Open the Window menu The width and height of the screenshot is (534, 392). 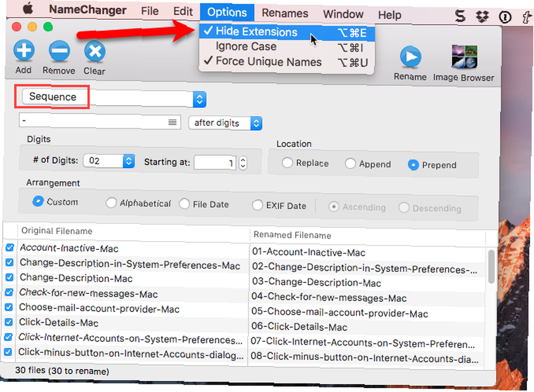pyautogui.click(x=343, y=14)
